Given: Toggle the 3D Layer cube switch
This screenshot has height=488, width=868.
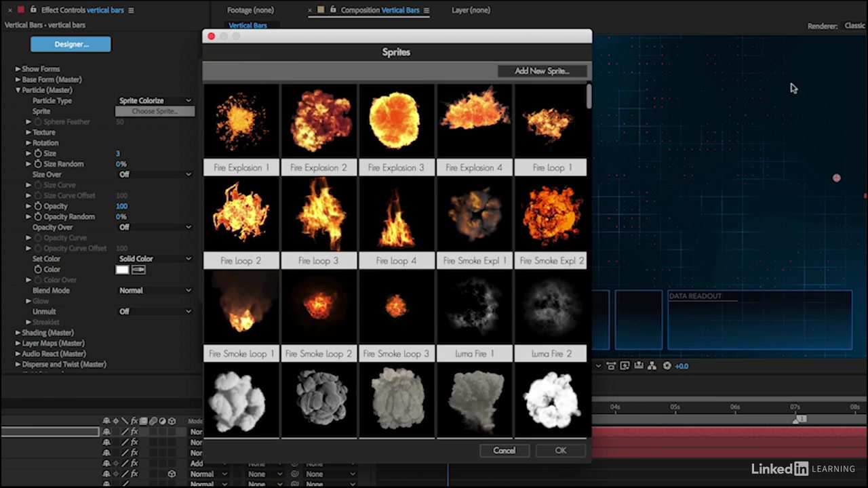Looking at the screenshot, I should point(172,474).
